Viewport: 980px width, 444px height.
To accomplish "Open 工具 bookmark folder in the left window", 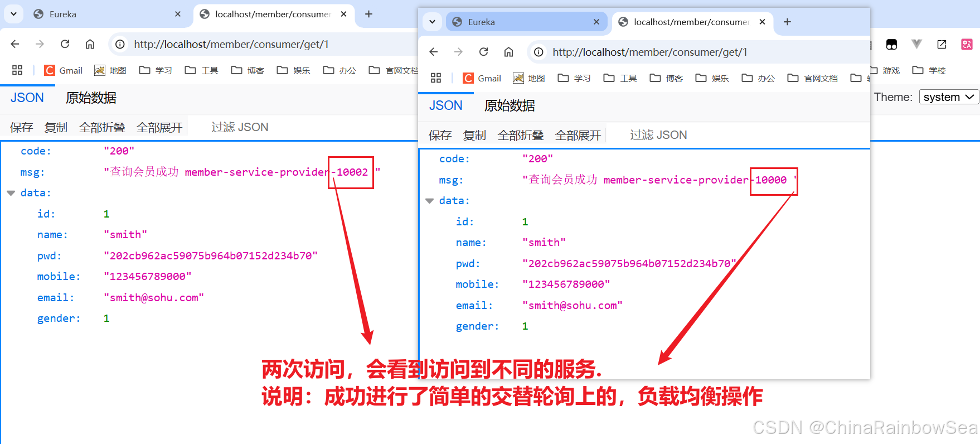I will pyautogui.click(x=202, y=70).
